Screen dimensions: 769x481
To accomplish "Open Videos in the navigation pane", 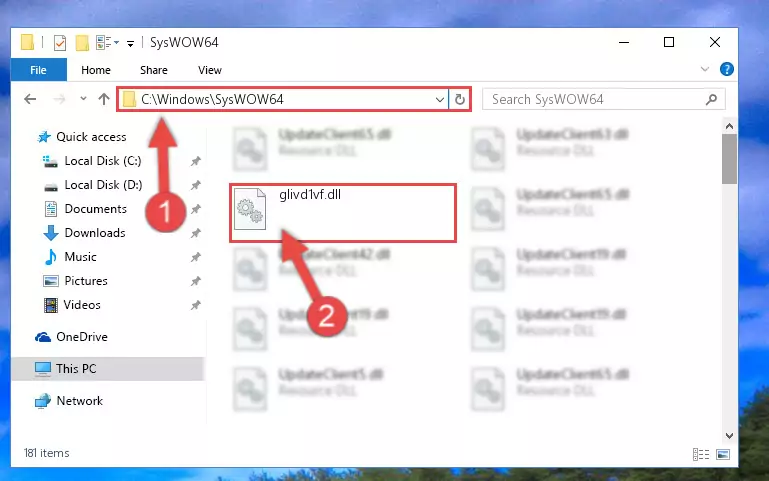I will [82, 305].
